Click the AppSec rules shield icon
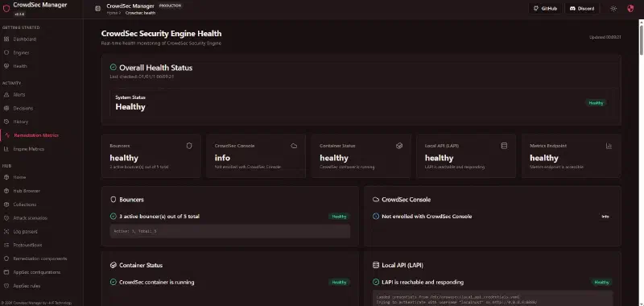This screenshot has width=644, height=306. coord(6,285)
